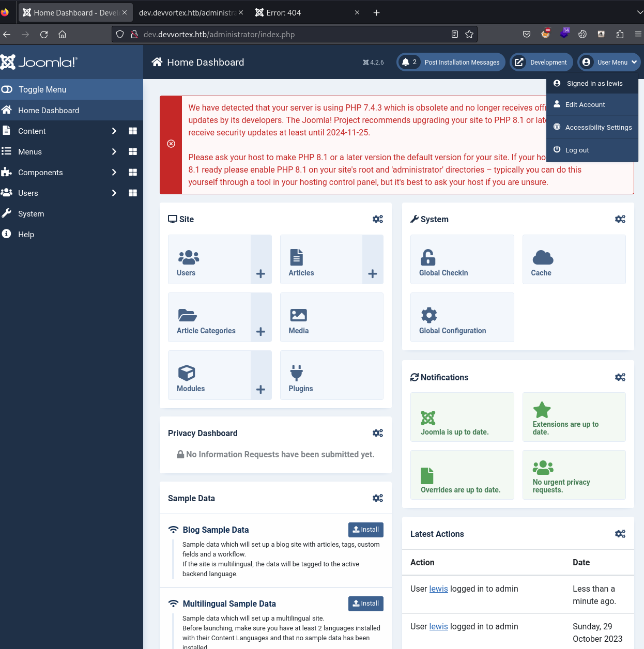Toggle reader view in the address bar
Image resolution: width=644 pixels, height=649 pixels.
point(454,34)
